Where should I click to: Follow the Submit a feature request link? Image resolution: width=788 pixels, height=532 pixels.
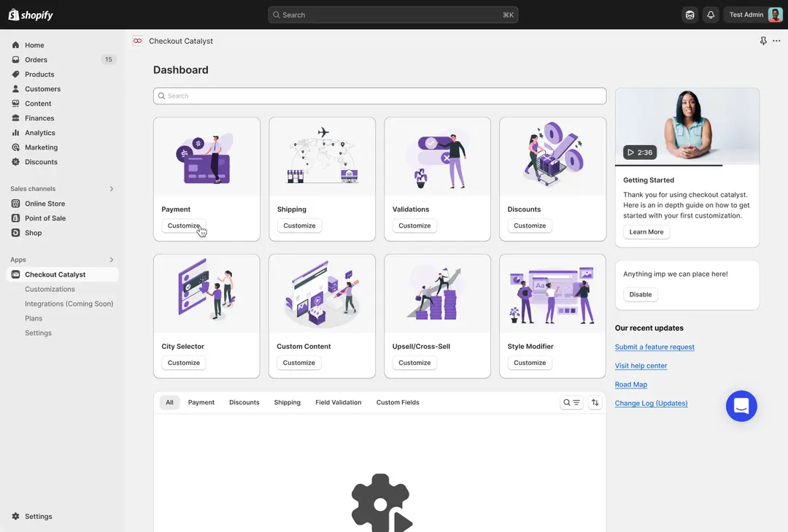click(654, 347)
